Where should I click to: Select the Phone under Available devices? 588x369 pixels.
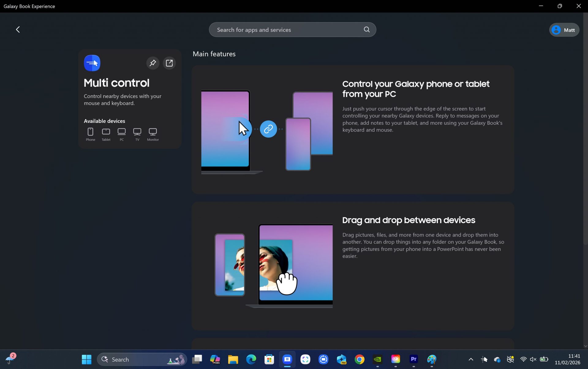(x=90, y=132)
